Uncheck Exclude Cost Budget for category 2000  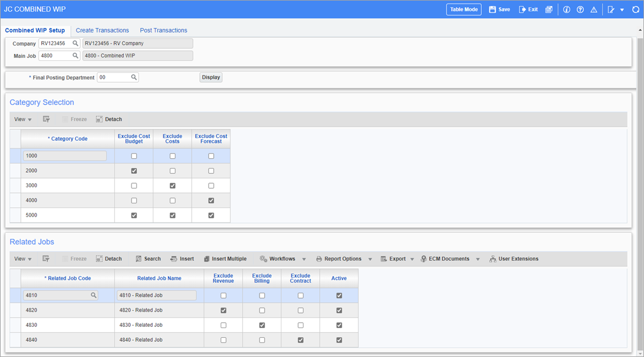134,171
